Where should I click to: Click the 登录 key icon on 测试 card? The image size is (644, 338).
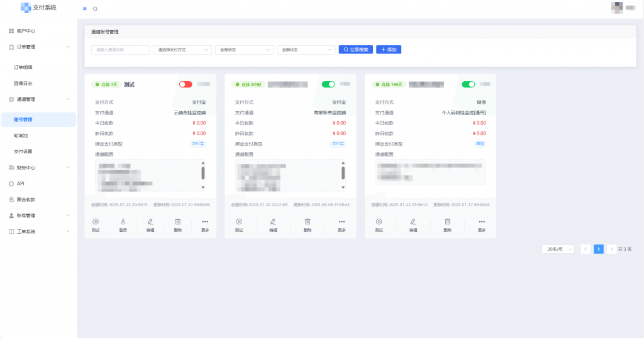(x=123, y=224)
